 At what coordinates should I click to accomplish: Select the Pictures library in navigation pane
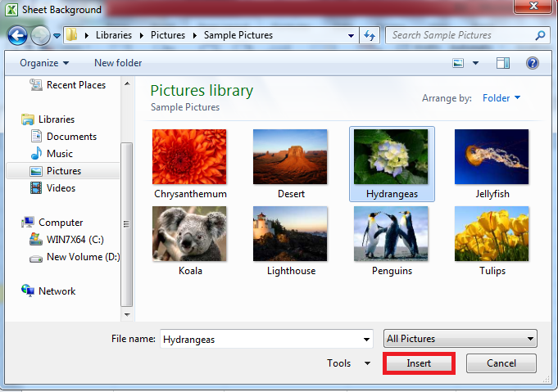click(x=63, y=171)
